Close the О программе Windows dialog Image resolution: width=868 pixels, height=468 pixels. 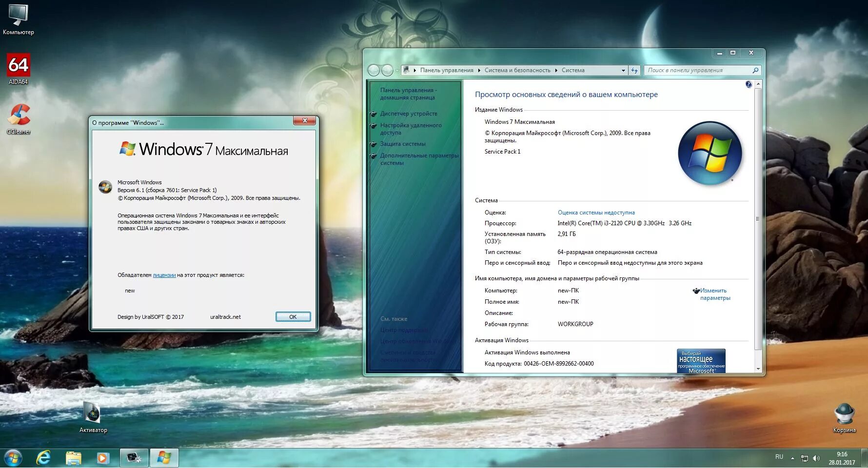305,120
